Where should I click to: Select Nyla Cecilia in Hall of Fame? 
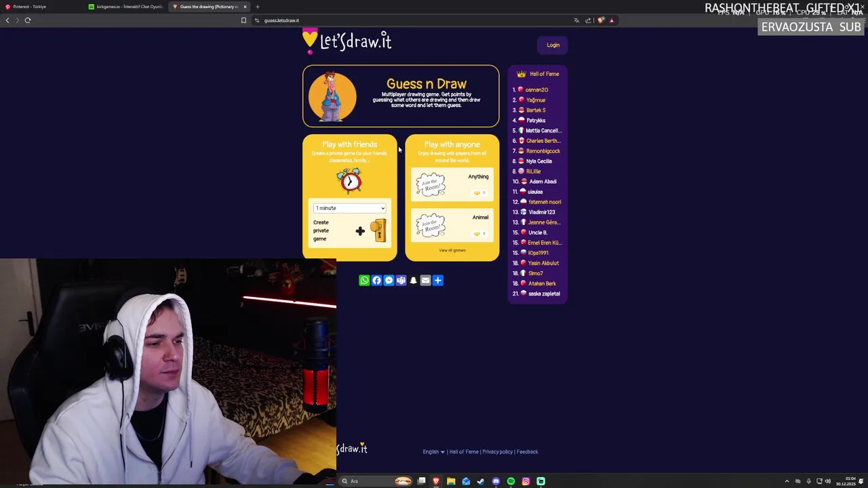[x=539, y=161]
